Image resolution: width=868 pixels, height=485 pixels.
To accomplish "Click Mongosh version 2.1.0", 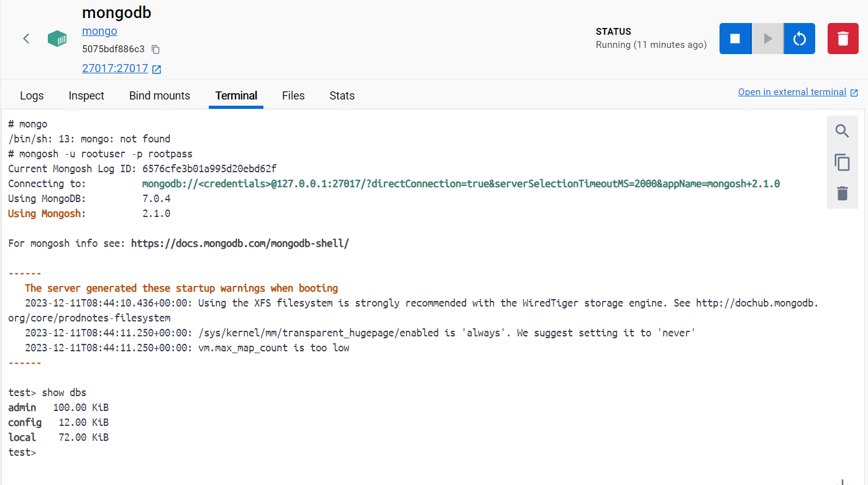I will click(x=157, y=213).
